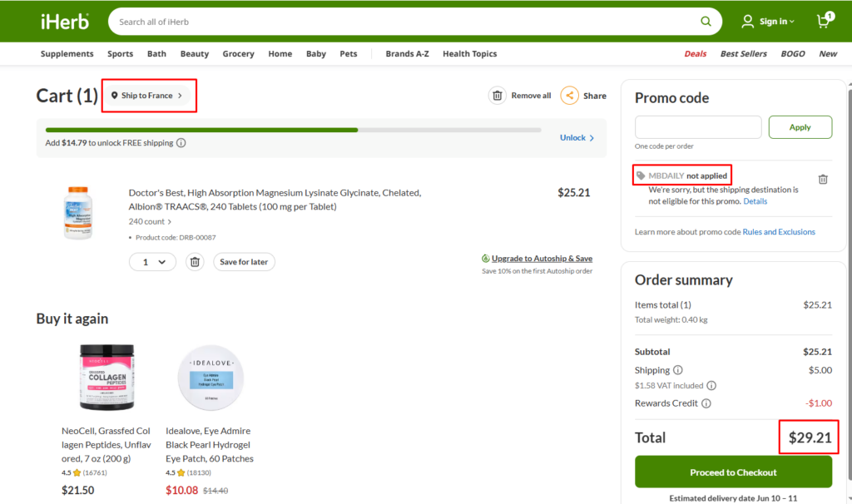Click Remove all text
This screenshot has width=852, height=504.
click(531, 96)
